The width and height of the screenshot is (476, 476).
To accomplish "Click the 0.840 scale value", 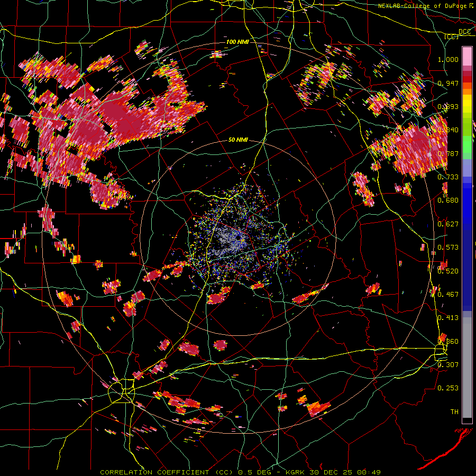I will coord(448,130).
